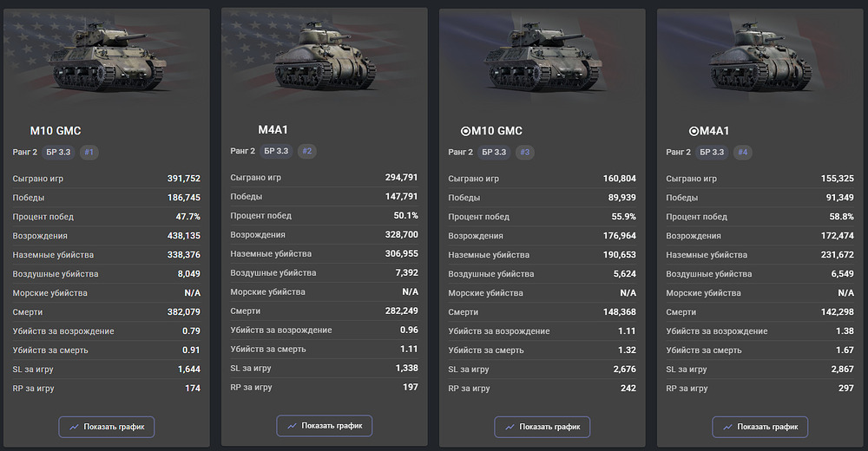Click chart icon in third card's graph button
868x451 pixels.
pos(510,427)
